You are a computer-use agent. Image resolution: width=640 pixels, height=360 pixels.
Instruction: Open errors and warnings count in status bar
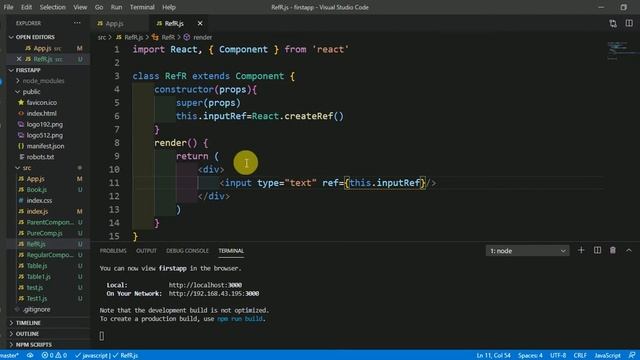[54, 356]
